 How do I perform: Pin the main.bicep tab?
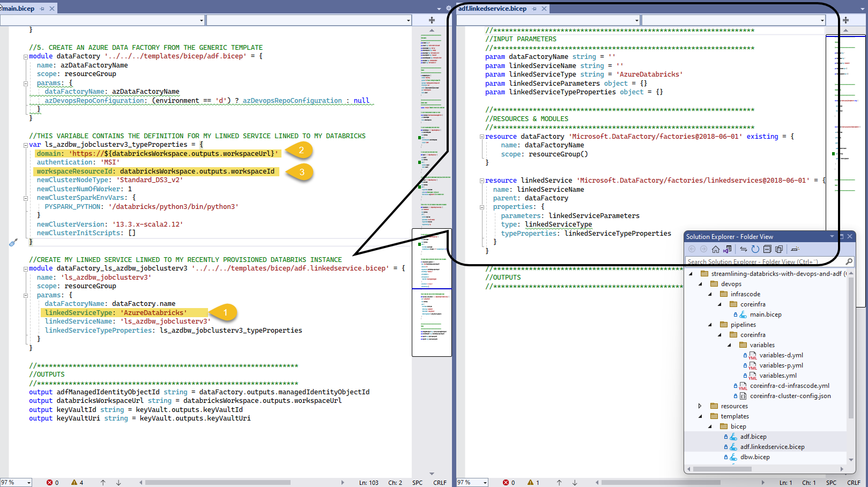tap(42, 9)
